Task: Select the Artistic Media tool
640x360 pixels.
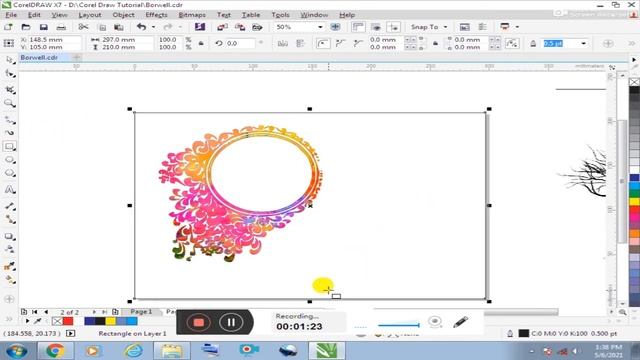Action: (10, 133)
